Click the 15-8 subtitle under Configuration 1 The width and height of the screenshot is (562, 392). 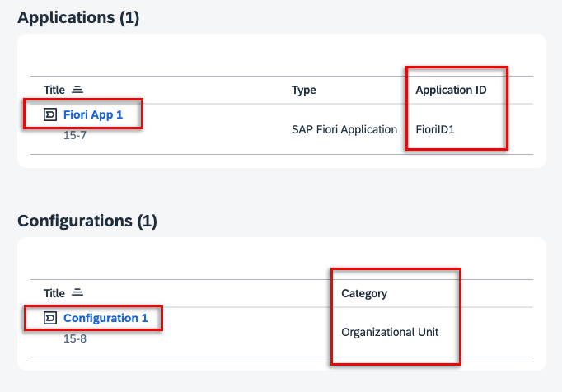tap(75, 338)
